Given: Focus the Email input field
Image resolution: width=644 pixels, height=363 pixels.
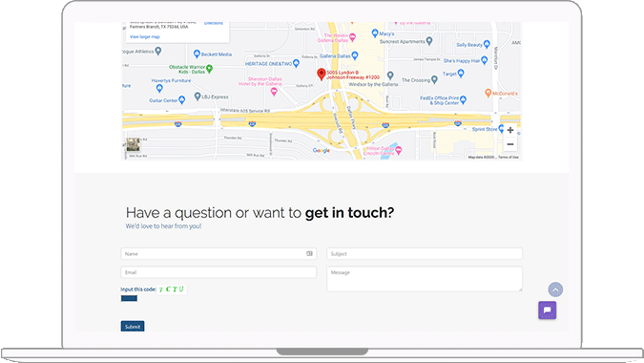Looking at the screenshot, I should tap(218, 272).
